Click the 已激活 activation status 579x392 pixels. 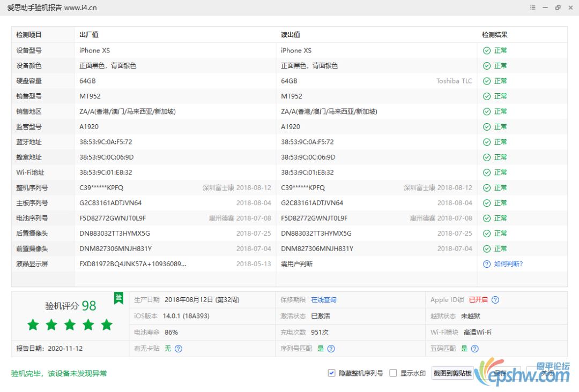point(321,316)
